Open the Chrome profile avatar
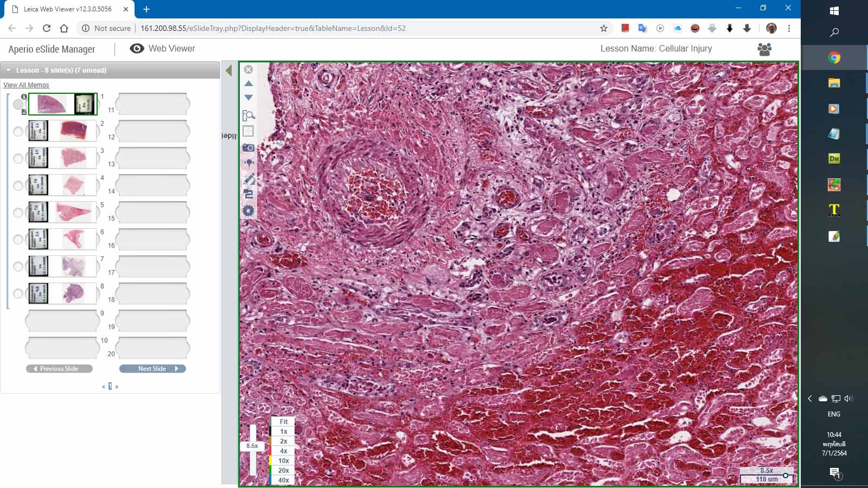The image size is (868, 488). [771, 28]
